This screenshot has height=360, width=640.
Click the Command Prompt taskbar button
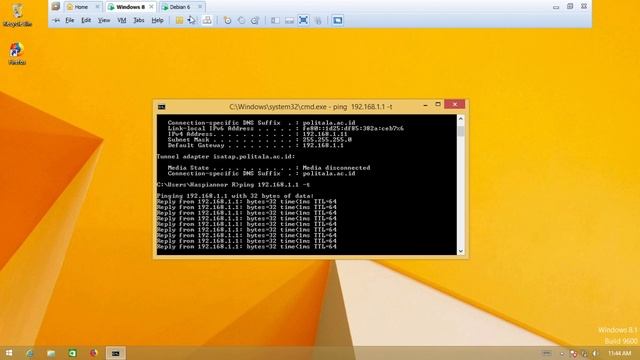[116, 353]
